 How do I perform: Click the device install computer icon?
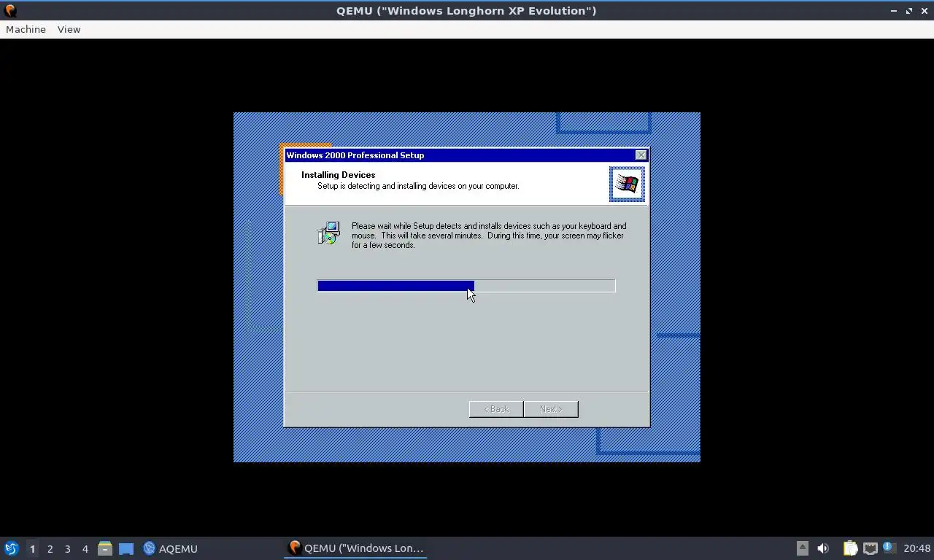pyautogui.click(x=329, y=233)
